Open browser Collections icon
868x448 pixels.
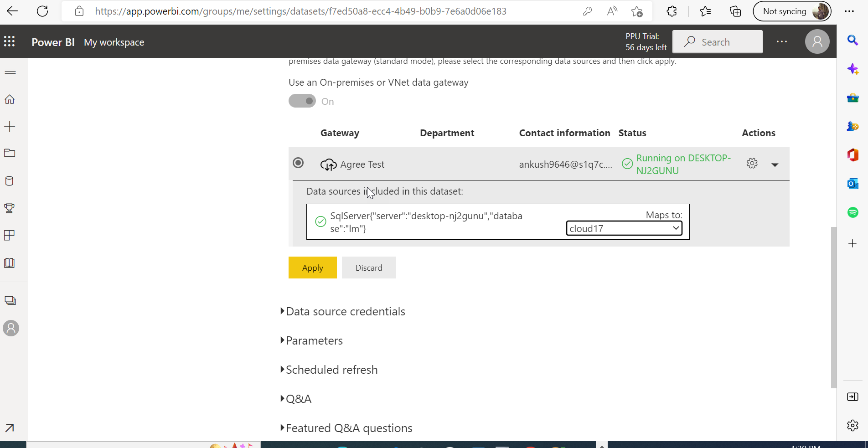[735, 11]
